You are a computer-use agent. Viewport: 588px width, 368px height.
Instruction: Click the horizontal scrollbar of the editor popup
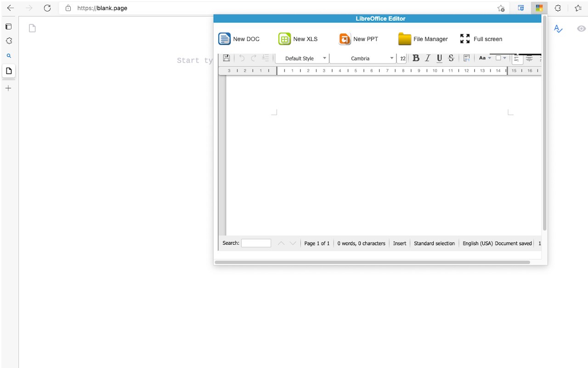pos(372,262)
